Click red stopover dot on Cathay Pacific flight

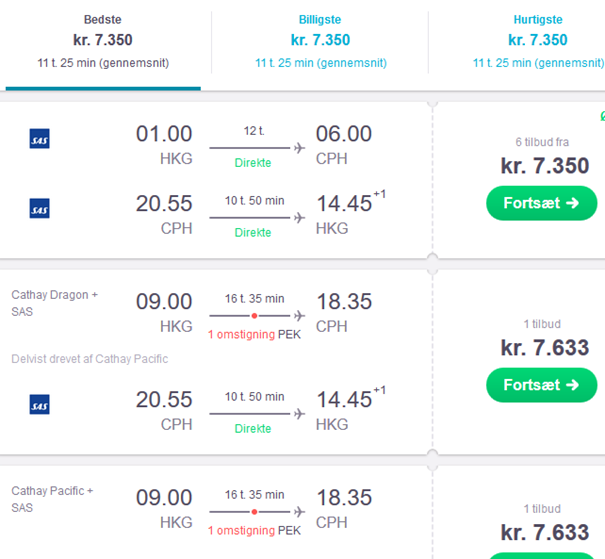254,512
